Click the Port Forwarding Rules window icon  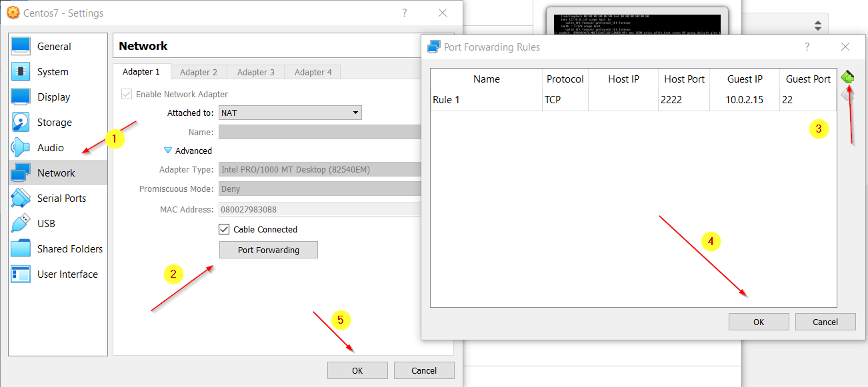coord(433,47)
